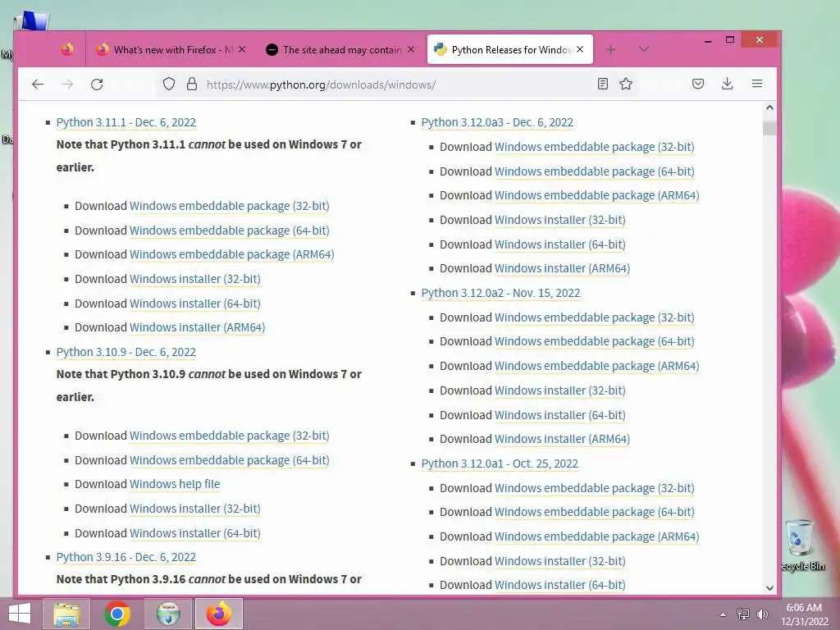Image resolution: width=840 pixels, height=630 pixels.
Task: Download Python 3.10.9 Windows help file
Action: pos(175,484)
